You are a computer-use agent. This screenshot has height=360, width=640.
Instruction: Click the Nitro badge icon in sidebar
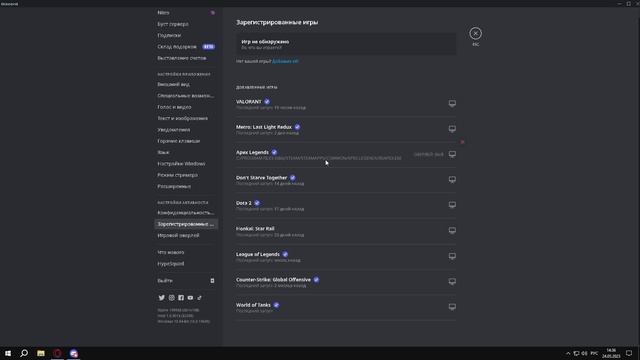click(213, 13)
